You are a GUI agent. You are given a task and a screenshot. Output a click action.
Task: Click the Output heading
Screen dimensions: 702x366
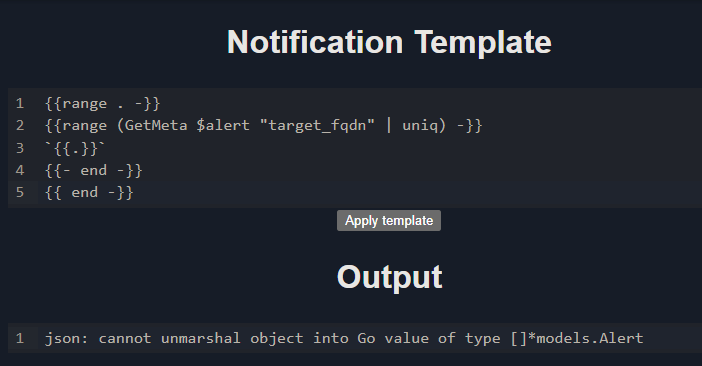389,277
